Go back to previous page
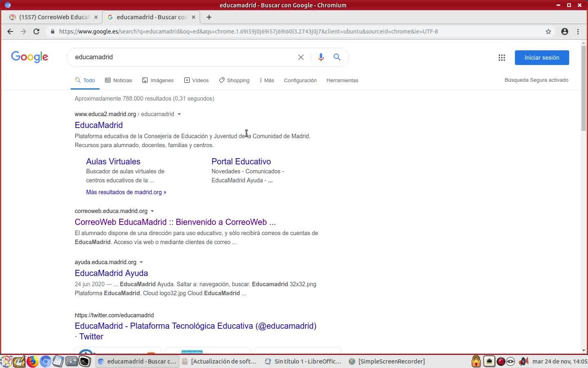Viewport: 588px width, 368px height. click(x=10, y=31)
